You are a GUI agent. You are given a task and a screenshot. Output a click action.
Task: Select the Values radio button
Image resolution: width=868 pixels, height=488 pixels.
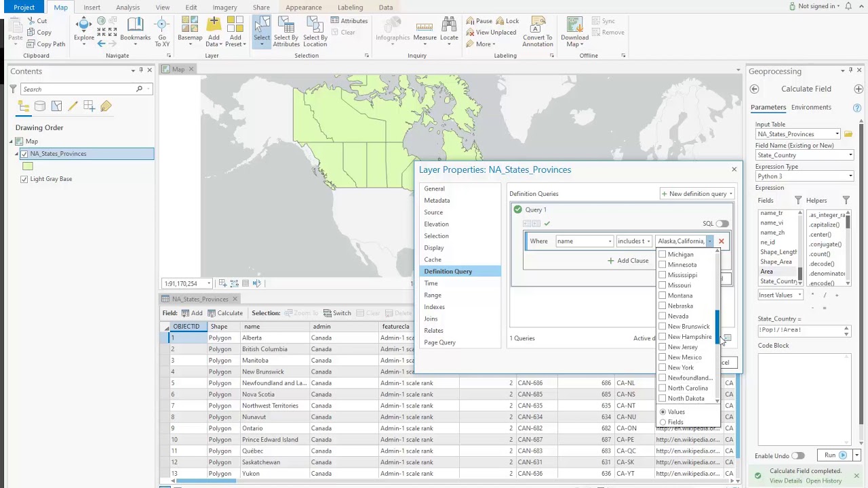coord(663,412)
